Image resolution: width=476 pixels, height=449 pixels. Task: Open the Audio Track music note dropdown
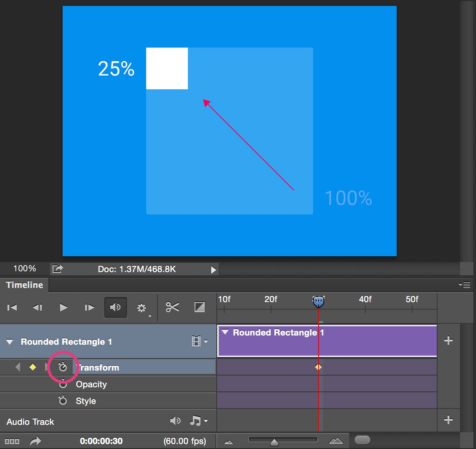198,421
